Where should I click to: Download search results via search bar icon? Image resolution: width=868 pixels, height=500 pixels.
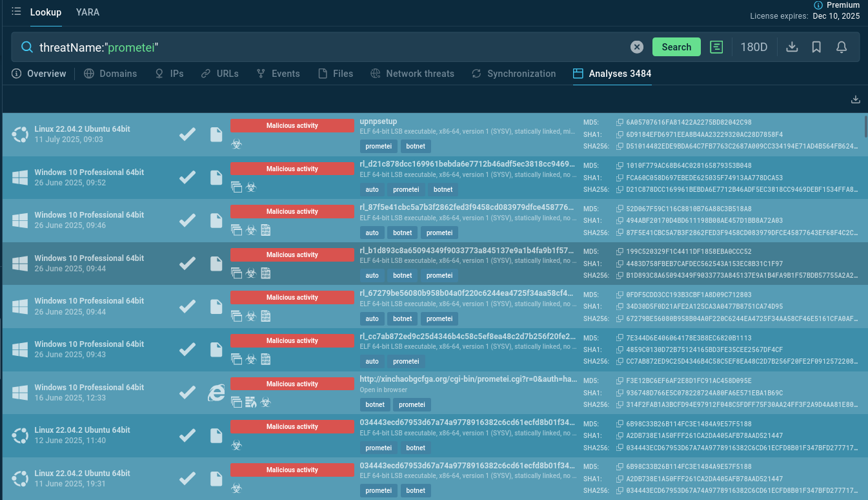click(x=792, y=47)
